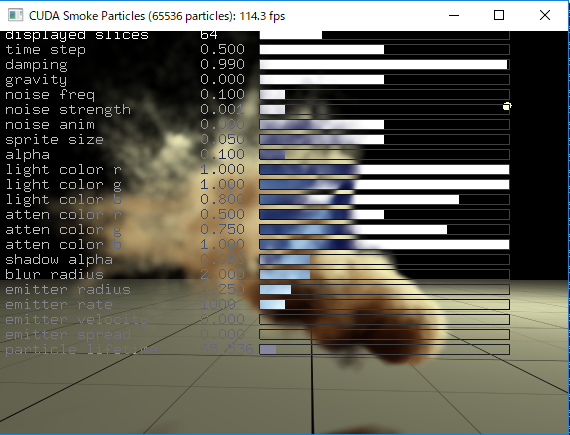Click the light color b slider

pos(385,200)
